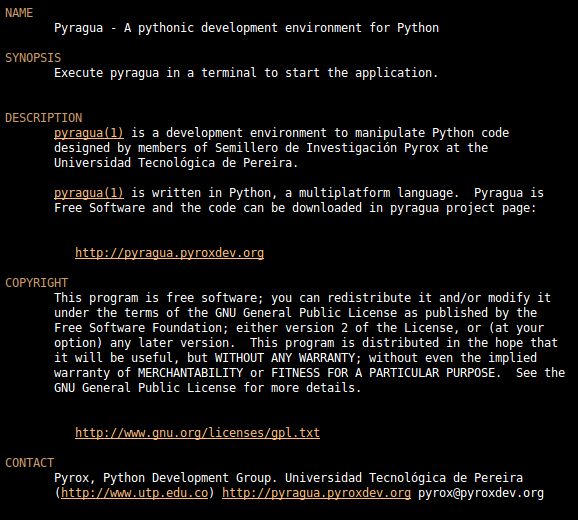Open the pyragua.pyroxdev.org link under DESCRIPTION
Viewport: 578px width, 520px height.
point(170,253)
